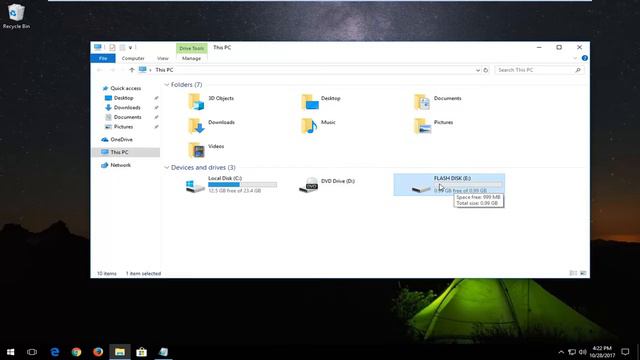Click the File Explorer taskbar button
The height and width of the screenshot is (360, 640).
click(120, 352)
